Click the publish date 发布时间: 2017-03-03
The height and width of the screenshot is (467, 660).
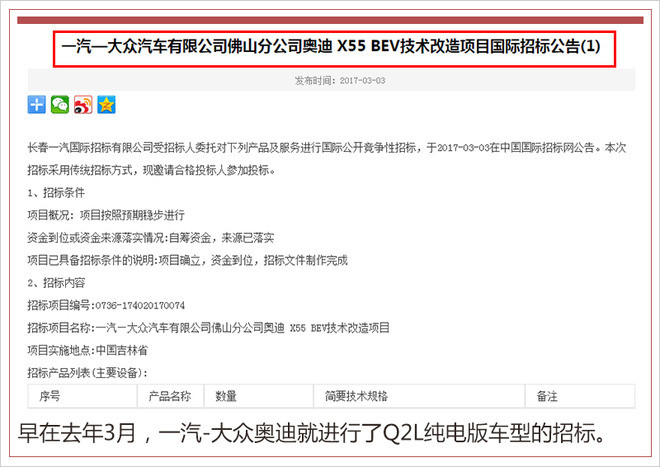pos(340,80)
